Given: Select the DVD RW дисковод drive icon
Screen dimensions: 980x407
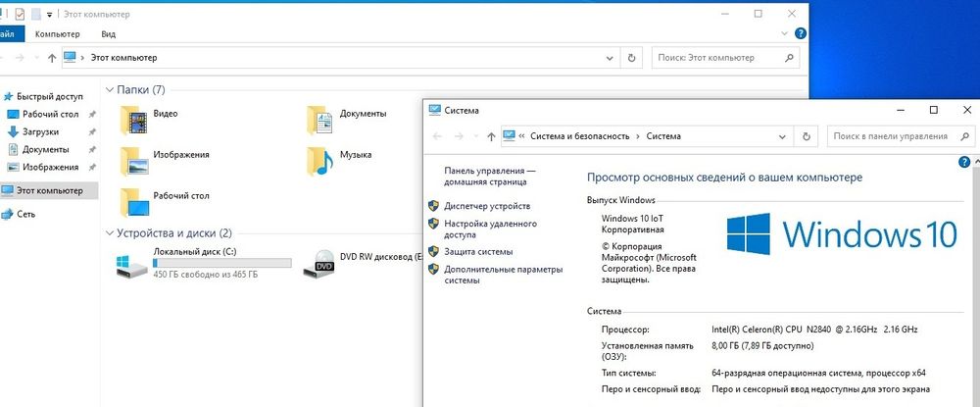Looking at the screenshot, I should 318,264.
